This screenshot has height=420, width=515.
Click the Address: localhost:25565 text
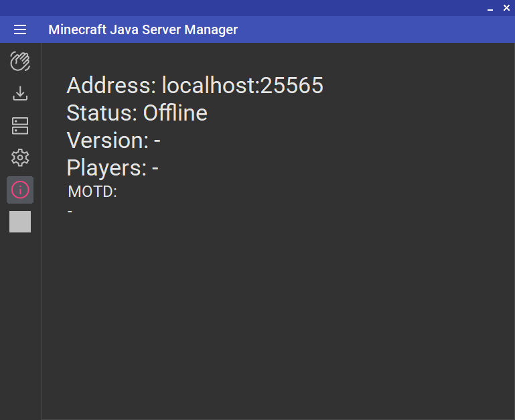[195, 85]
